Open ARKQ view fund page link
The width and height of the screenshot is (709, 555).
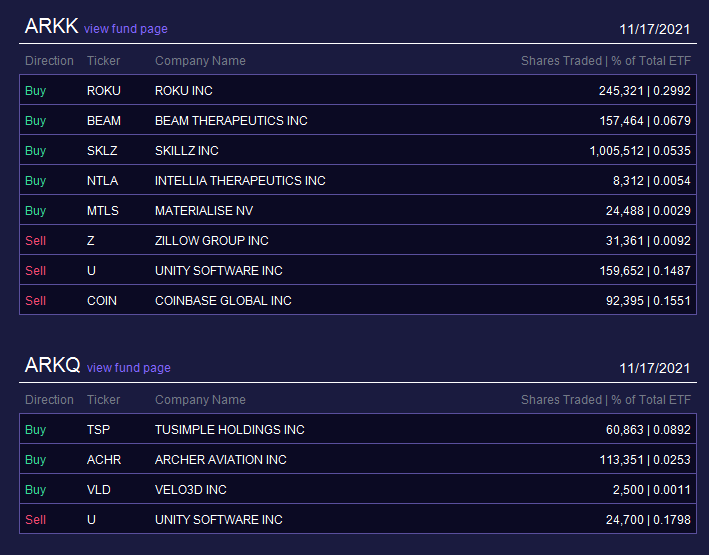[x=129, y=368]
